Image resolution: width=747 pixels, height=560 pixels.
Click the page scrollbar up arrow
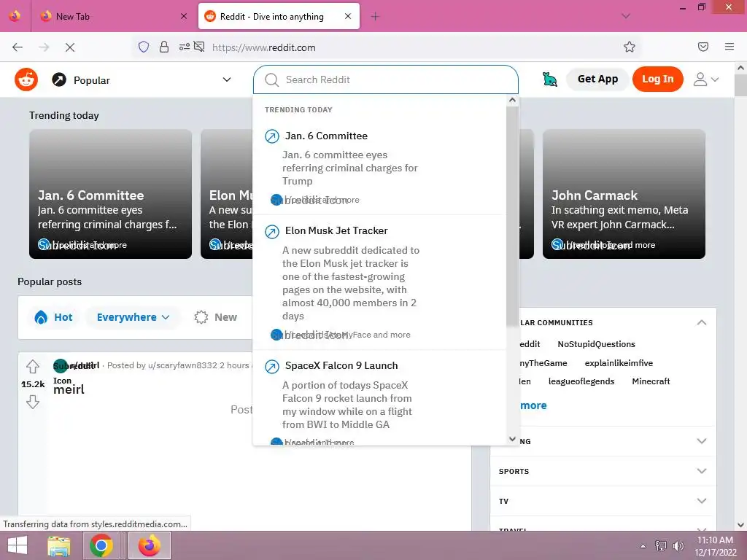pyautogui.click(x=740, y=68)
